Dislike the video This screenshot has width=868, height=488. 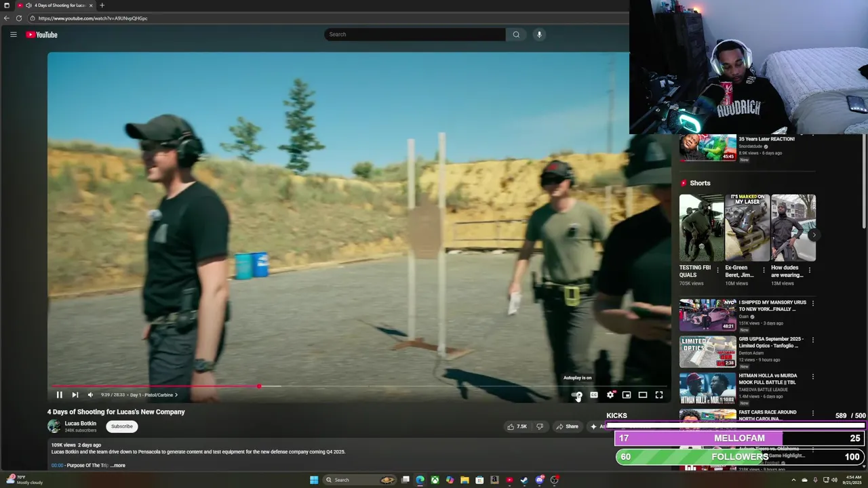(540, 426)
